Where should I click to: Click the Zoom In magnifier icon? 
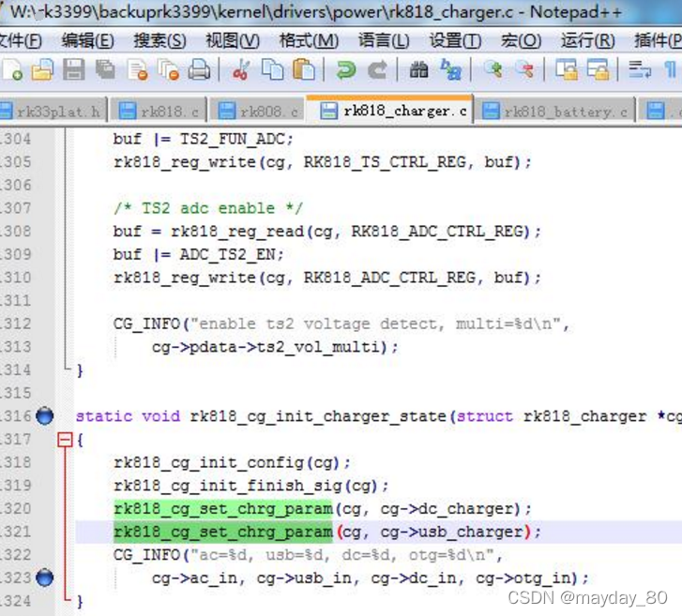click(493, 70)
